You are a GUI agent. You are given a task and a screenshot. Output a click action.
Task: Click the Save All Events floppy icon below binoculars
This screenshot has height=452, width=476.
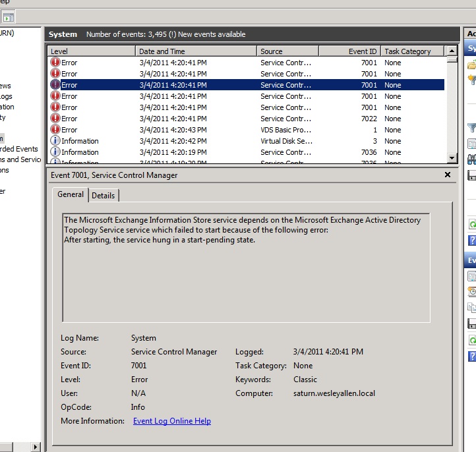(472, 175)
